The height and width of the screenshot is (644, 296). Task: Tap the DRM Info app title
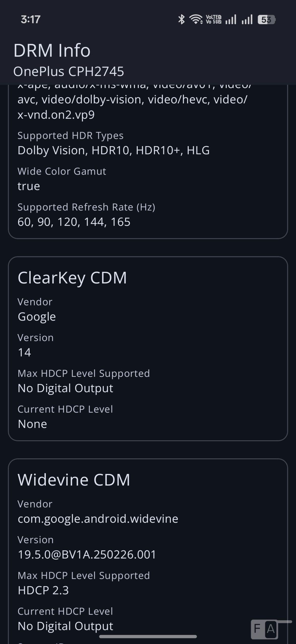pos(52,50)
